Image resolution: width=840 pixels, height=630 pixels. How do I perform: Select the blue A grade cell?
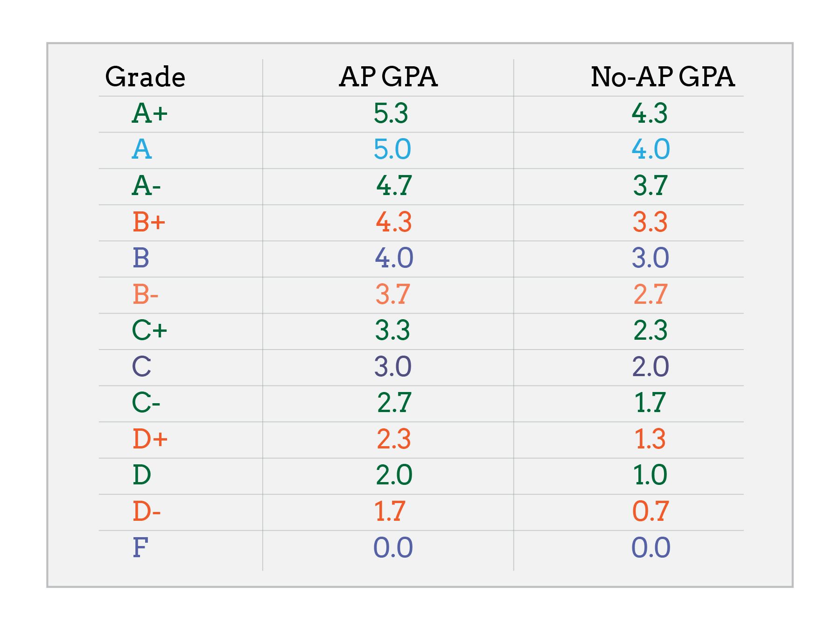click(x=142, y=150)
